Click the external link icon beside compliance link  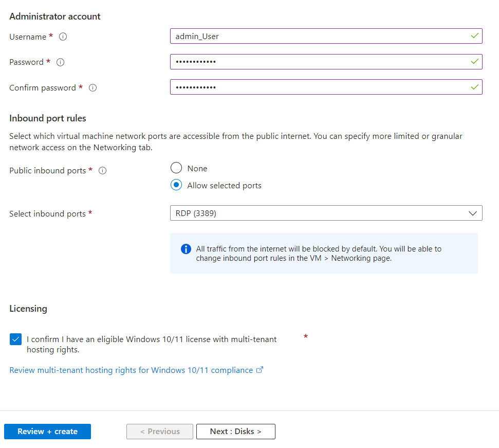tap(260, 370)
